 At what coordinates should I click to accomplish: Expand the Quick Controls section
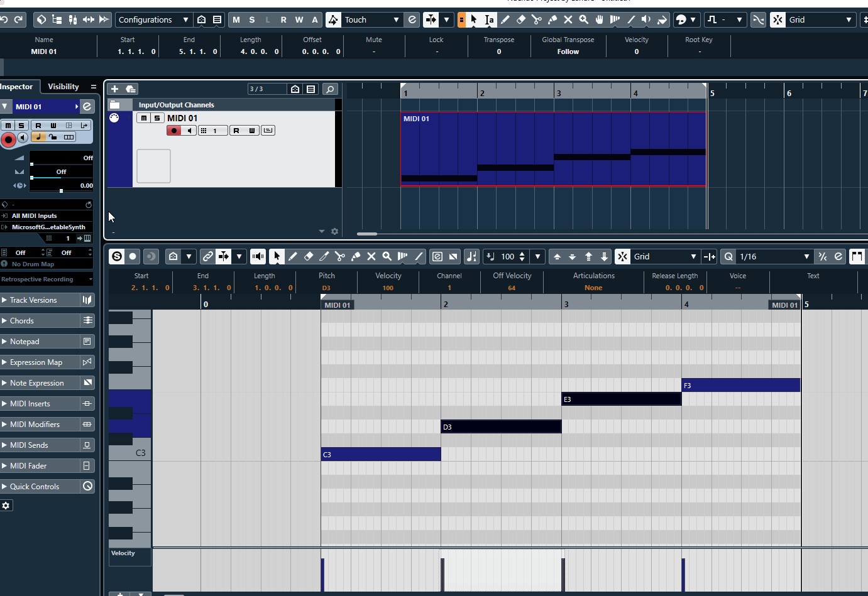(40, 487)
